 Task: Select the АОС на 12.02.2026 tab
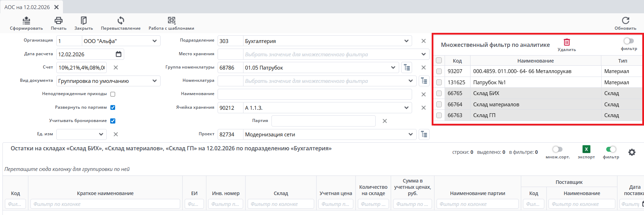(x=27, y=7)
